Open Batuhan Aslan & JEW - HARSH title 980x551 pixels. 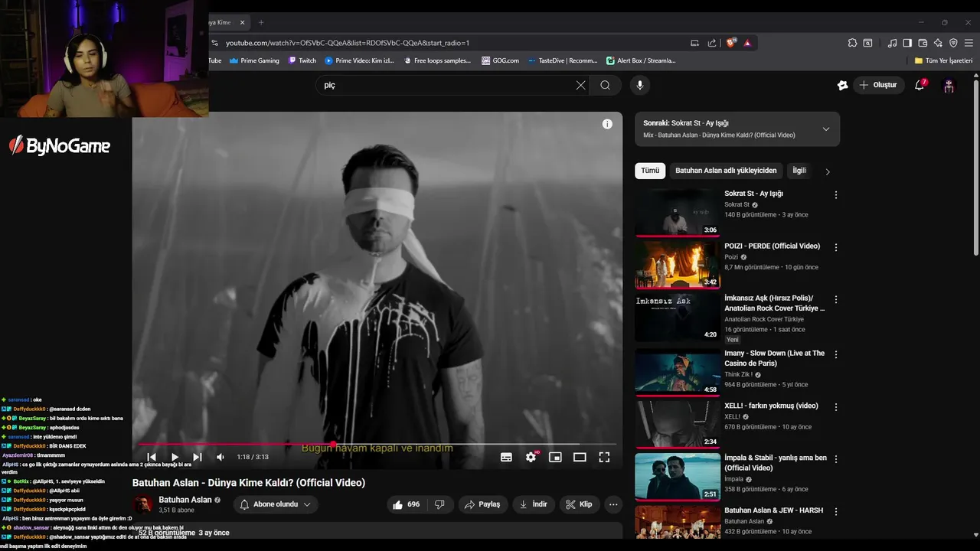pyautogui.click(x=773, y=510)
